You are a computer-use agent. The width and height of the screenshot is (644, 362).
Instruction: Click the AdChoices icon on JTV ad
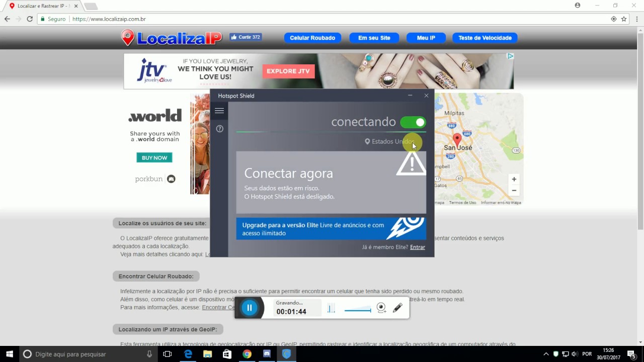tap(510, 56)
